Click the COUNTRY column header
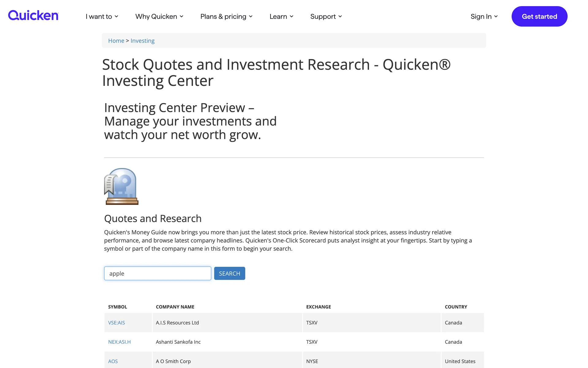The image size is (588, 368). click(x=456, y=307)
